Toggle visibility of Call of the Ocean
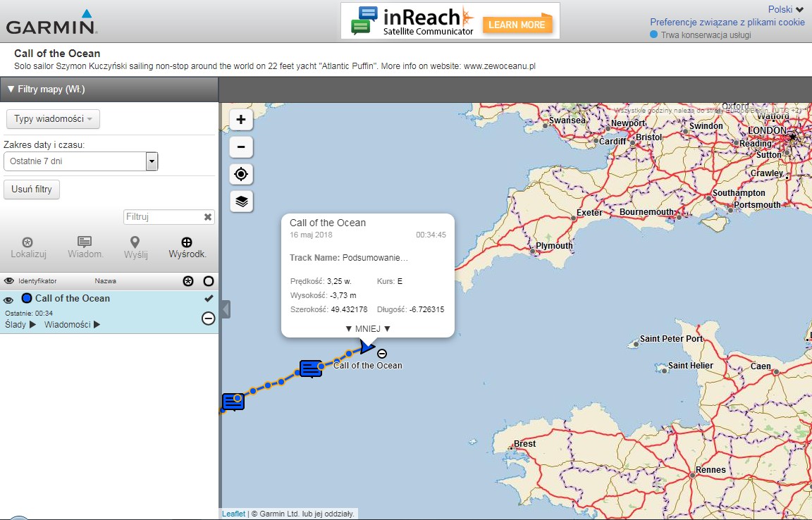The height and width of the screenshot is (520, 812). [8, 299]
